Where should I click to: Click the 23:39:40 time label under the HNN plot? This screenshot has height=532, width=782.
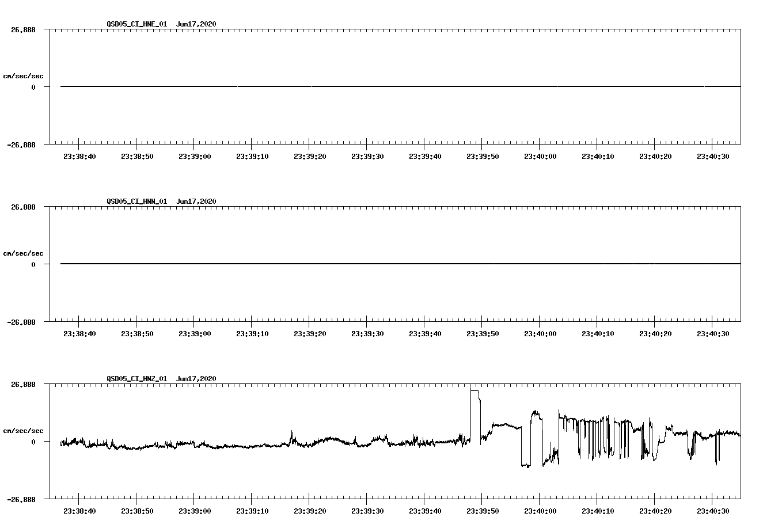(425, 333)
